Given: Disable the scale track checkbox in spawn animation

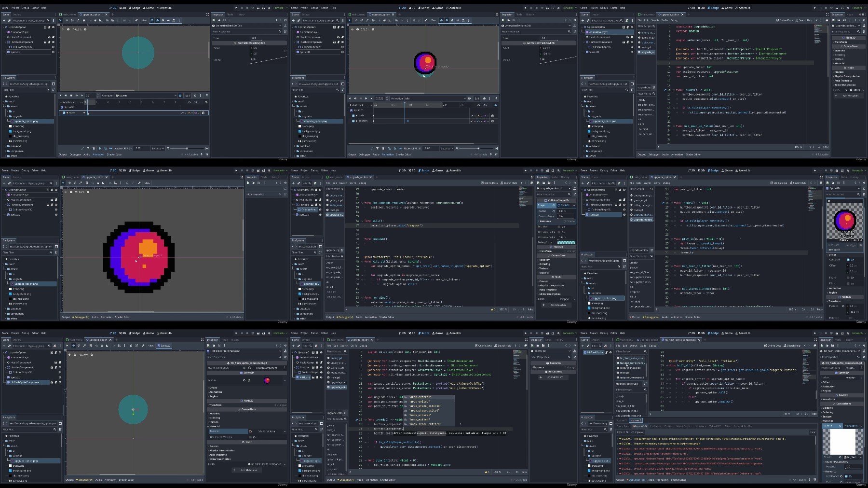Looking at the screenshot, I should (x=64, y=113).
